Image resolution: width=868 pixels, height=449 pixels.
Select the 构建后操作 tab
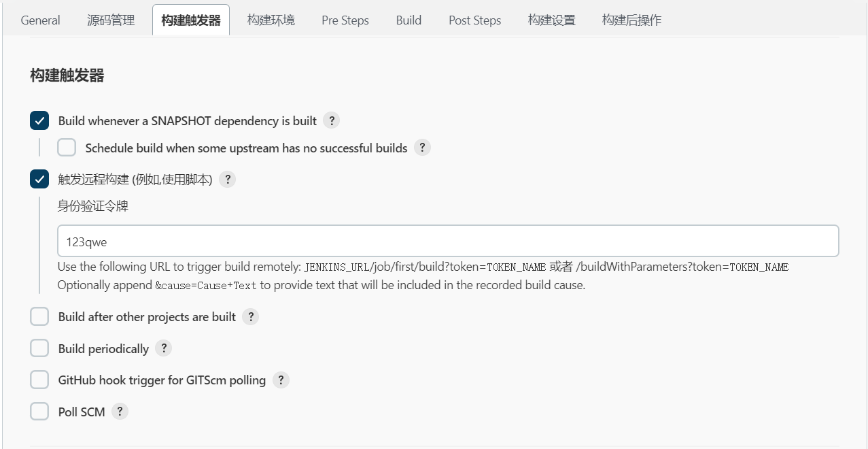click(631, 20)
